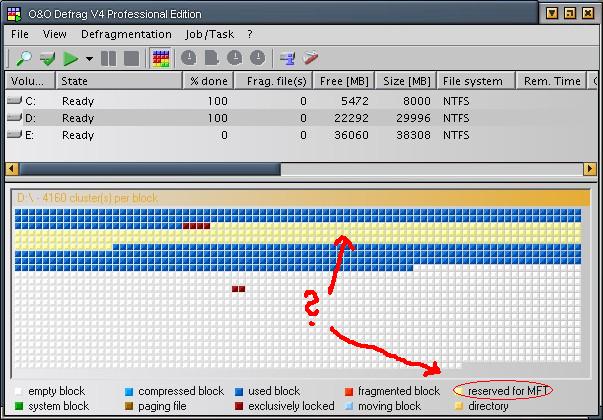Select drive E: in volume list

point(302,135)
